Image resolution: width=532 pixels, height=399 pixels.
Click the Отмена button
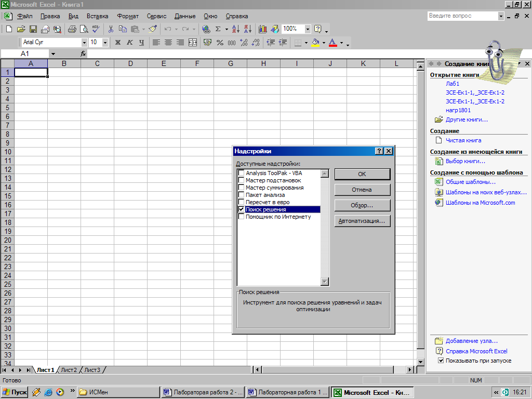click(x=362, y=190)
